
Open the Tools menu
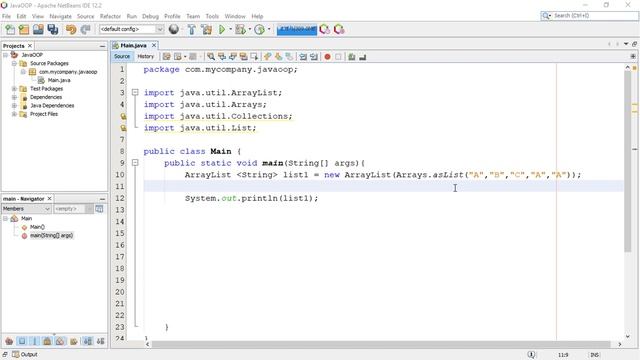pos(212,16)
